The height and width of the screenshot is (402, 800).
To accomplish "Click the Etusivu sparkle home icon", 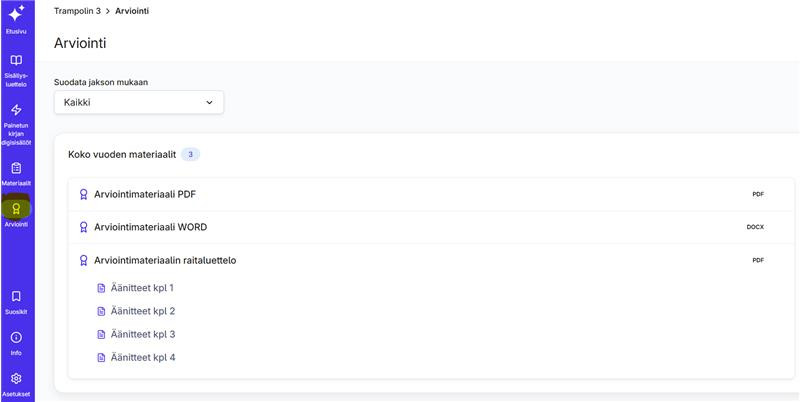I will point(16,14).
